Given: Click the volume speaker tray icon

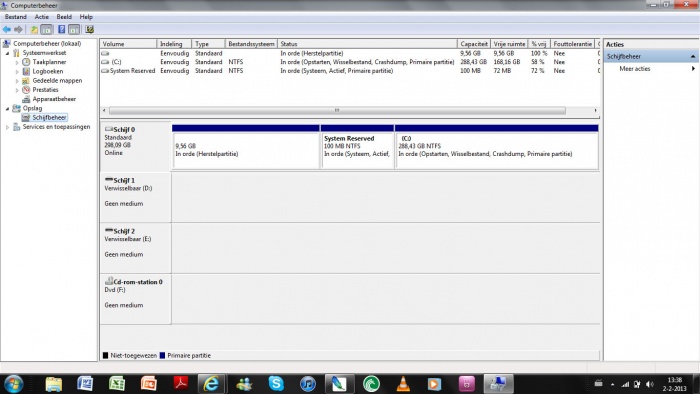Looking at the screenshot, I should [650, 384].
